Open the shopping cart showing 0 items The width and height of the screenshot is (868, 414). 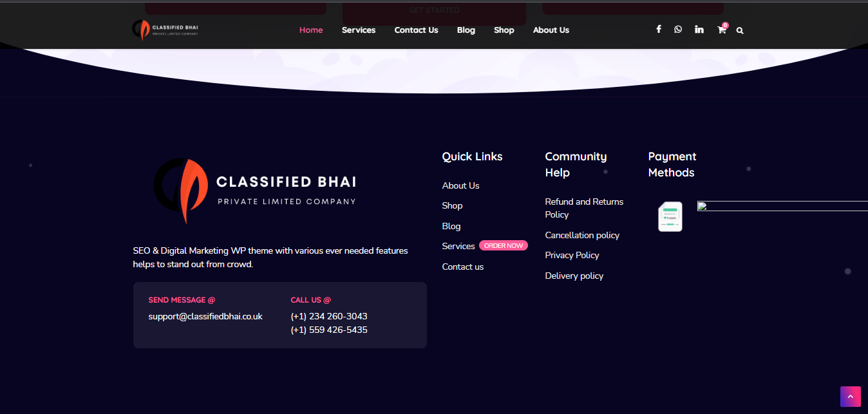coord(721,30)
